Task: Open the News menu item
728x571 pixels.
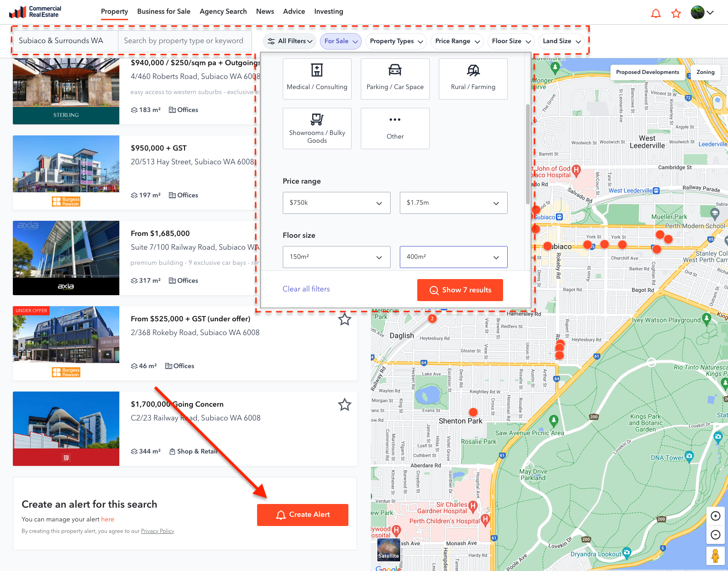Action: [265, 11]
